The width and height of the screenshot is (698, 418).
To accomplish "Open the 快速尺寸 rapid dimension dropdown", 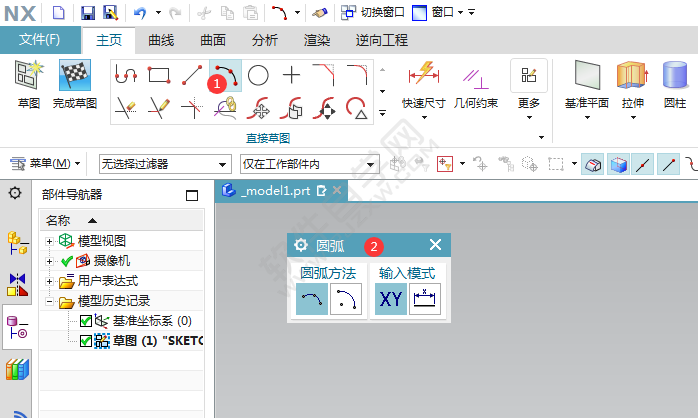I will (x=424, y=118).
